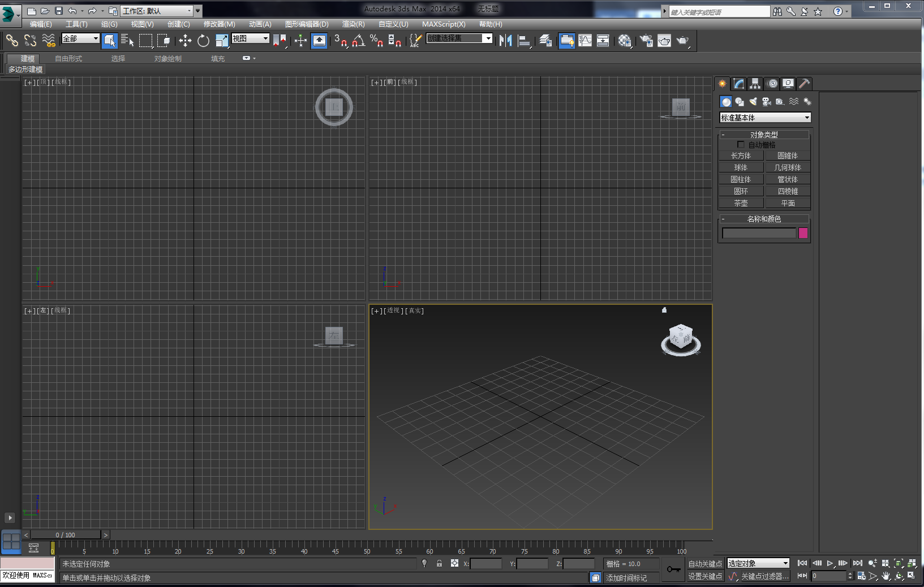Screen dimensions: 924x587
Task: Enable the 自动栅格 checkbox
Action: tap(741, 145)
